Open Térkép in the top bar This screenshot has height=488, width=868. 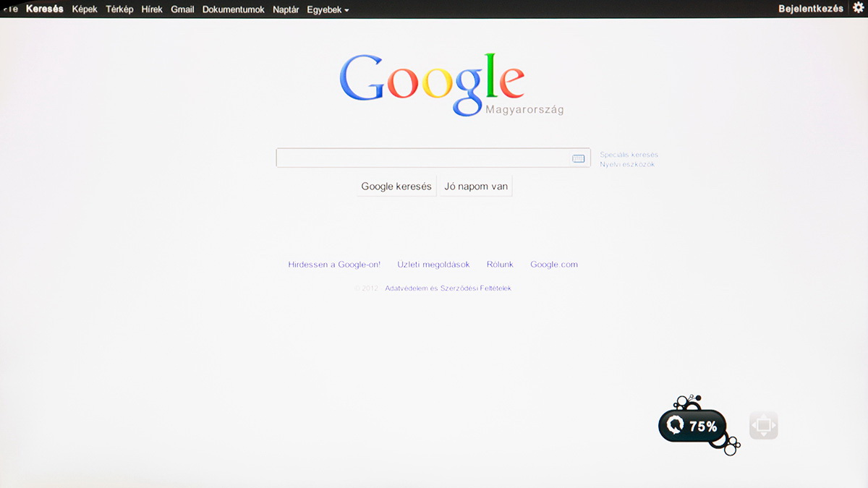click(x=119, y=9)
